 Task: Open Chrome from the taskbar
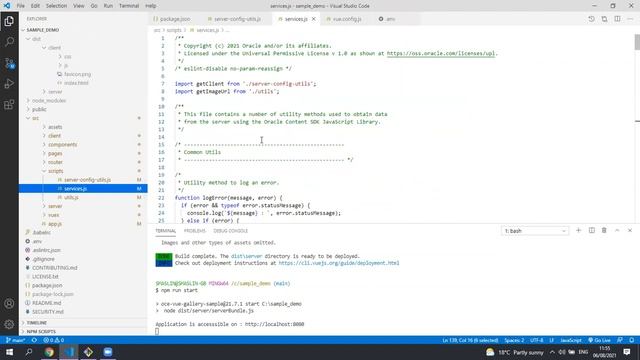point(49,352)
